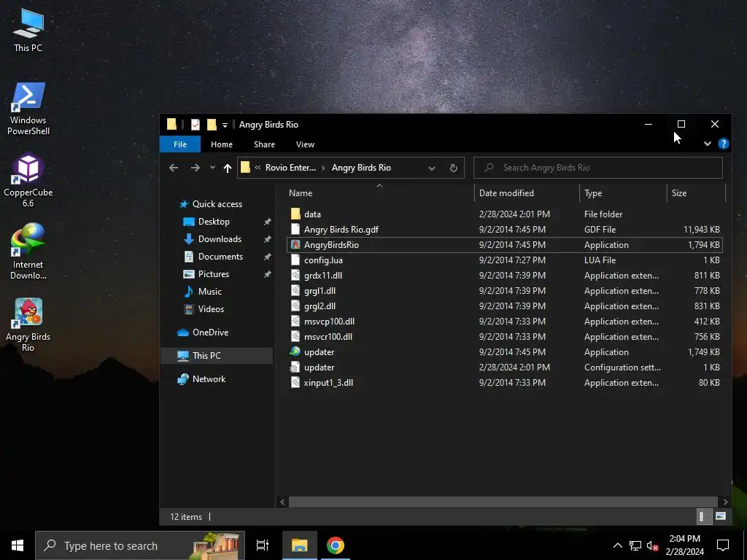This screenshot has height=560, width=747.
Task: Switch to the Share ribbon tab
Action: [264, 144]
